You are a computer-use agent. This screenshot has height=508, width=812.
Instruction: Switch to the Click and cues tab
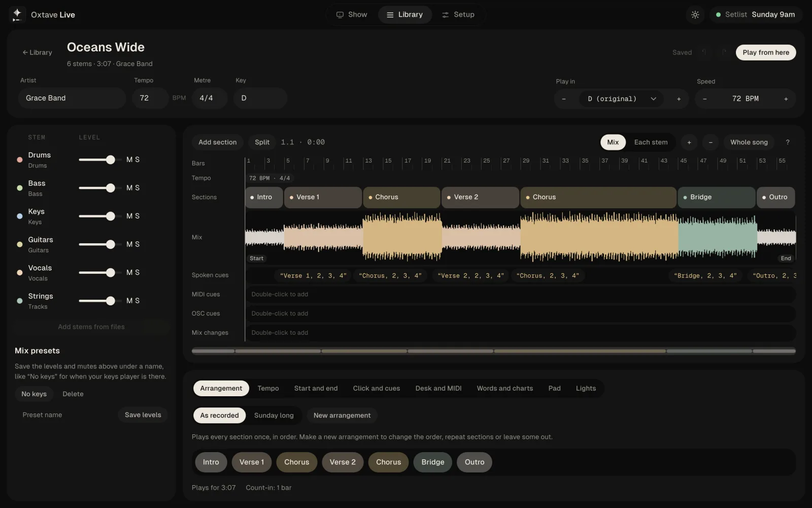[x=376, y=388]
